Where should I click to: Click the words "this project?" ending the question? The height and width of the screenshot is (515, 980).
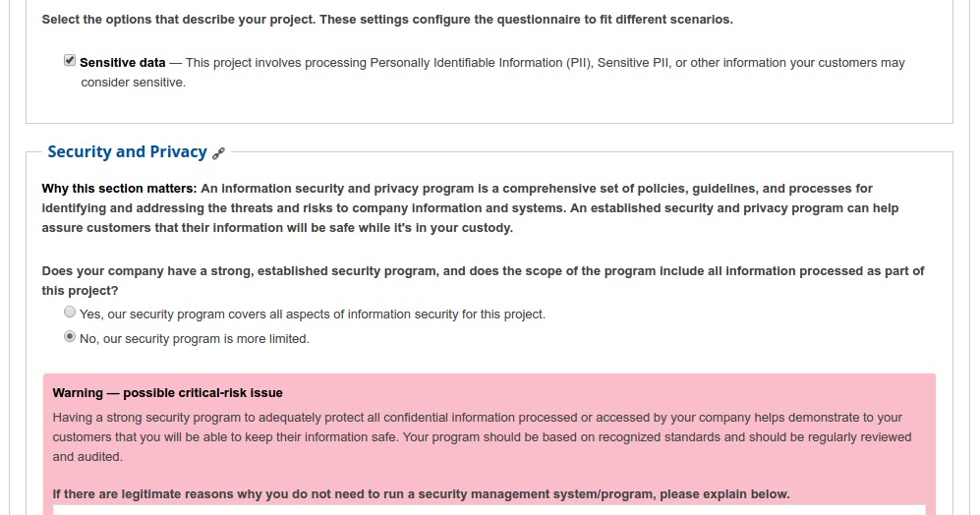coord(80,291)
